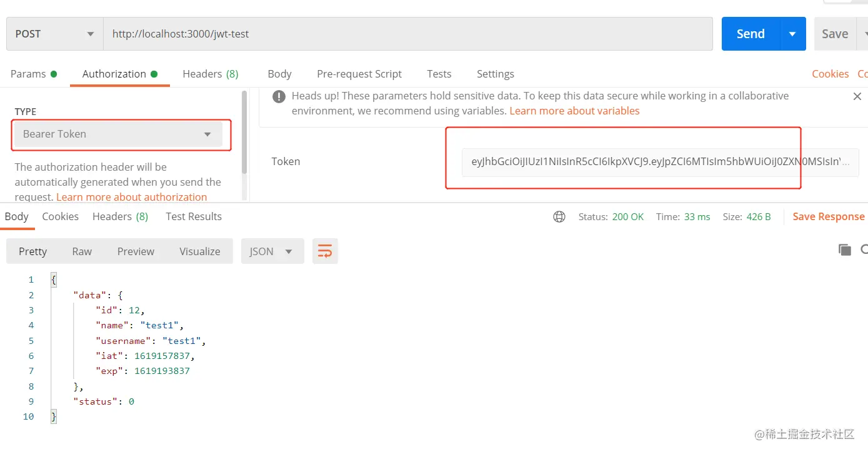Click the "id": 12 line
The width and height of the screenshot is (868, 454).
click(120, 310)
